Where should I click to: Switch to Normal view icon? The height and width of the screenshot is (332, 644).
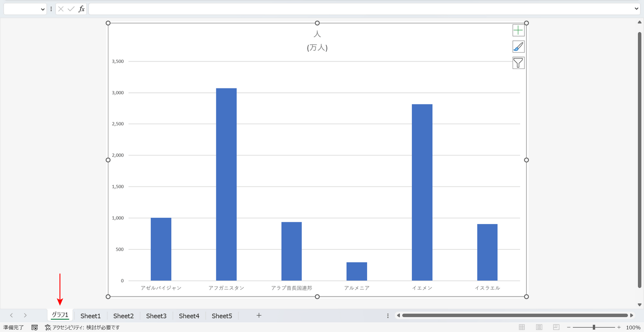[522, 328]
